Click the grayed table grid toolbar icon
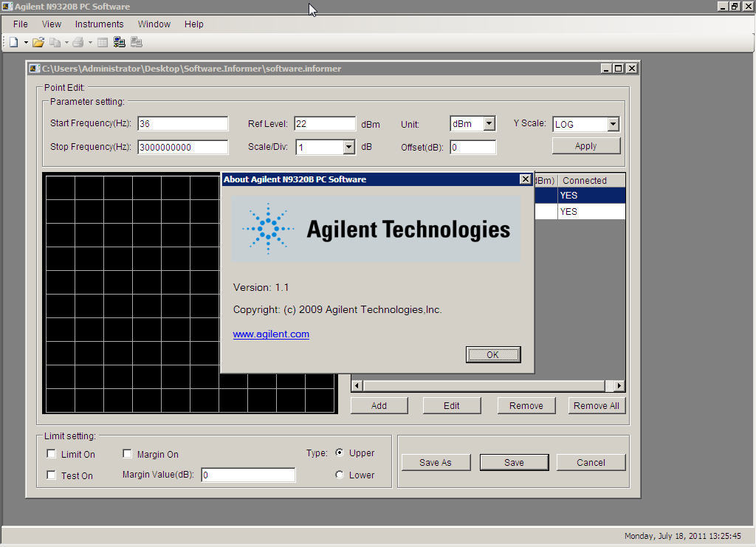 (x=102, y=42)
